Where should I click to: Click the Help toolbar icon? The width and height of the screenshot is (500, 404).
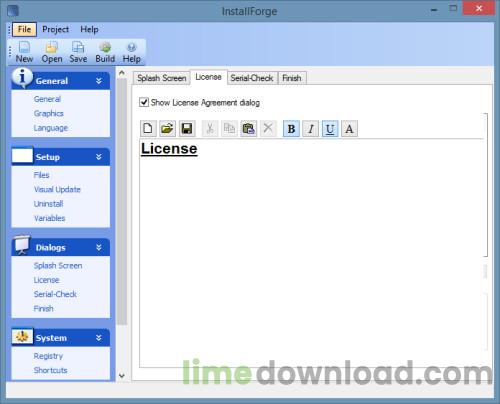131,52
